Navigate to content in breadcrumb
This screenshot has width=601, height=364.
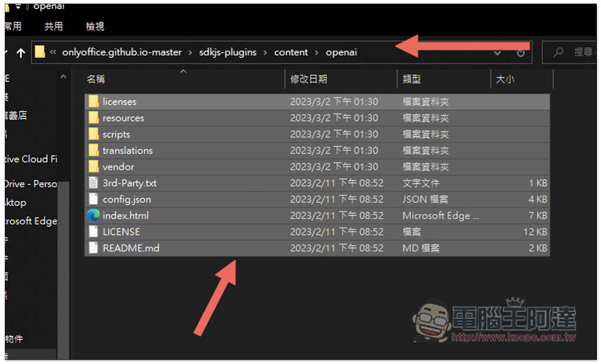click(x=291, y=52)
